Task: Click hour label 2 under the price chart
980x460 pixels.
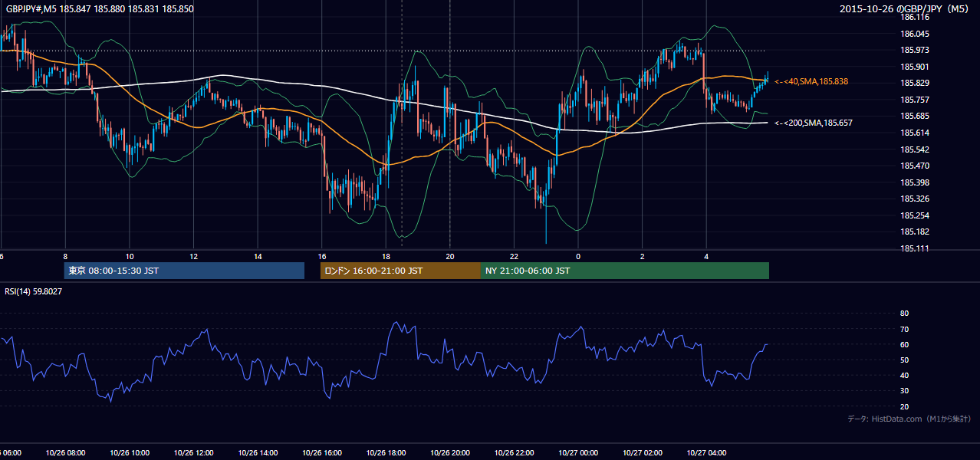Action: point(642,257)
